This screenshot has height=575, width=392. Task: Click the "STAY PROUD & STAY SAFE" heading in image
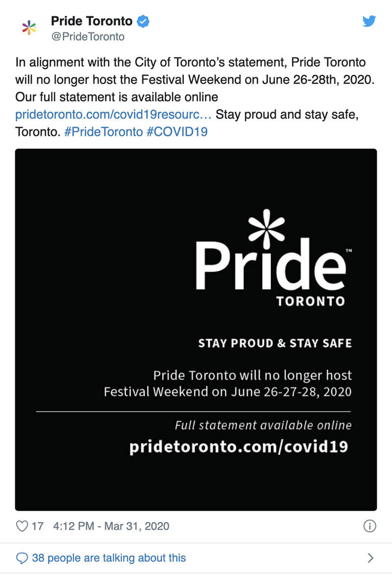pyautogui.click(x=274, y=343)
